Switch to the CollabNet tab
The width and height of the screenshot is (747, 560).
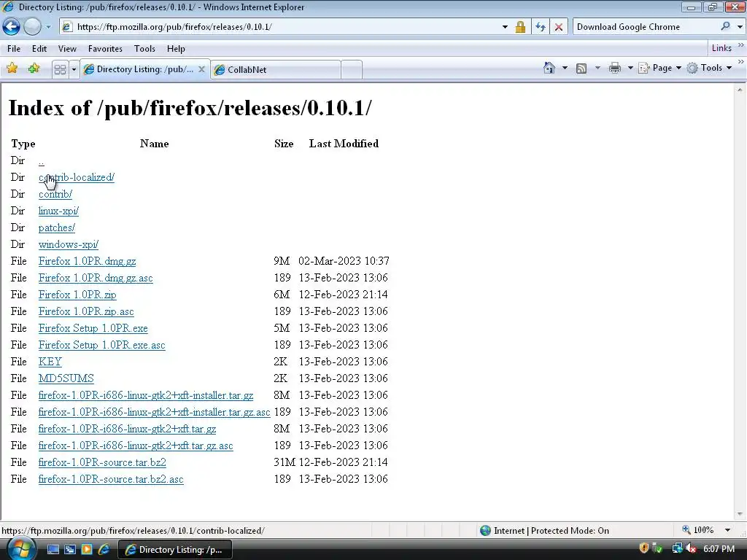(x=275, y=69)
